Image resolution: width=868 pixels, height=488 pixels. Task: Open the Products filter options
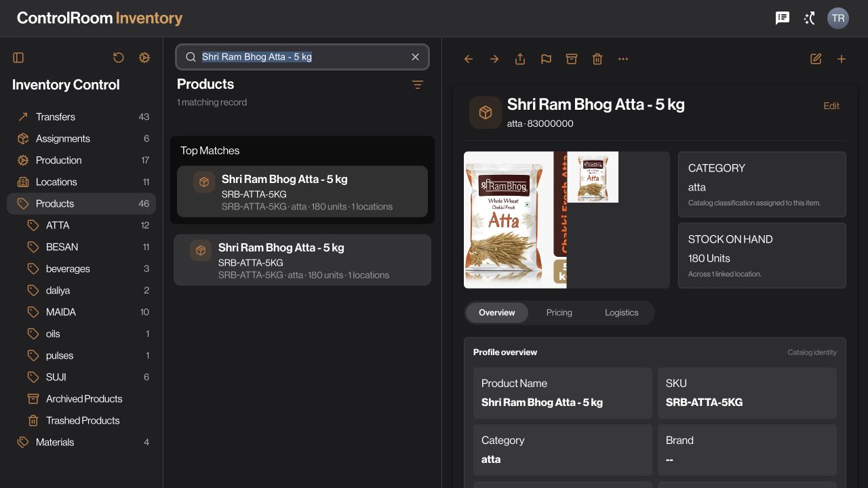point(418,85)
